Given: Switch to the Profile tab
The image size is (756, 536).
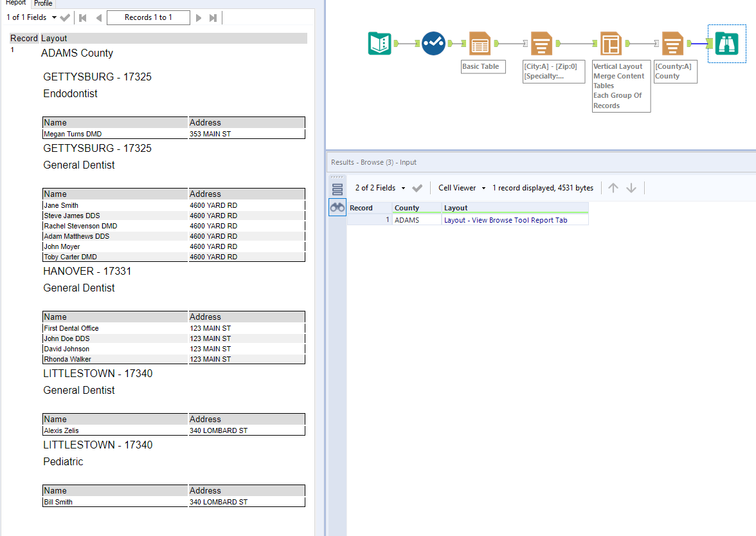Looking at the screenshot, I should tap(42, 3).
